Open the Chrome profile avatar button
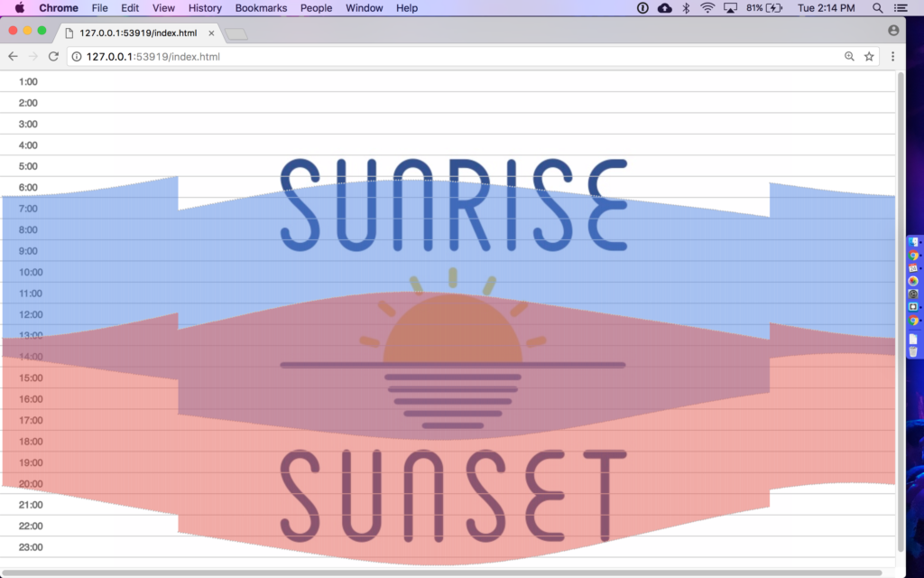This screenshot has width=924, height=578. [x=893, y=30]
